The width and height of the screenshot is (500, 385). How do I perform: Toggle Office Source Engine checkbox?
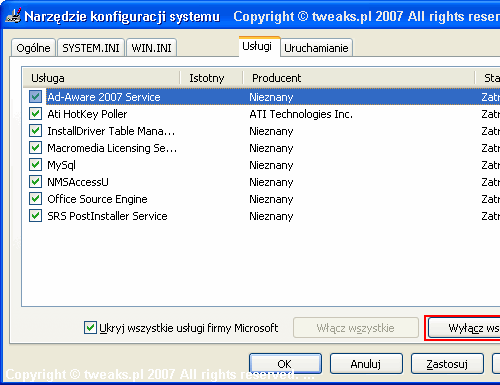[x=35, y=199]
